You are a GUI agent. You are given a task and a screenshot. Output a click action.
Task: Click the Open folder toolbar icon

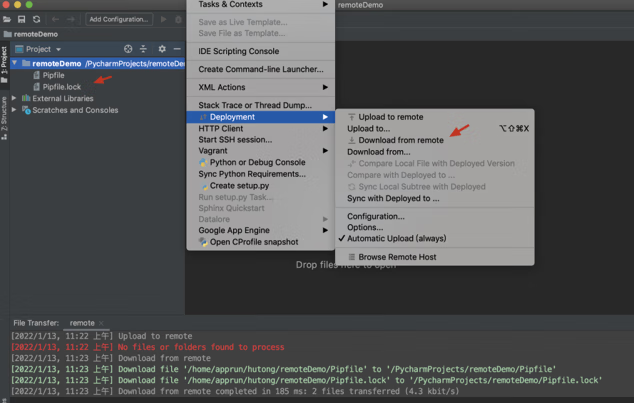click(x=7, y=19)
